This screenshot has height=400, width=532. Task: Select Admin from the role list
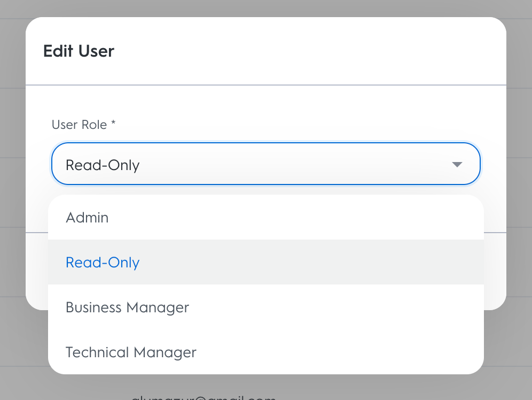click(87, 218)
